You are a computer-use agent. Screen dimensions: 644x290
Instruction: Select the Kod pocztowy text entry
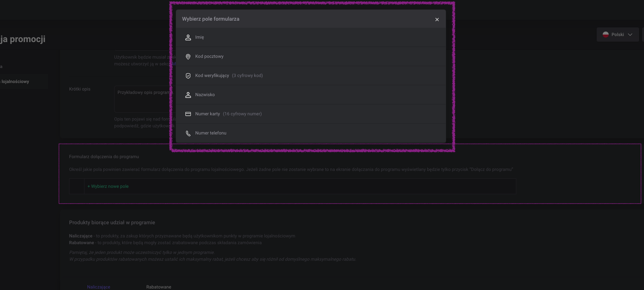click(209, 57)
